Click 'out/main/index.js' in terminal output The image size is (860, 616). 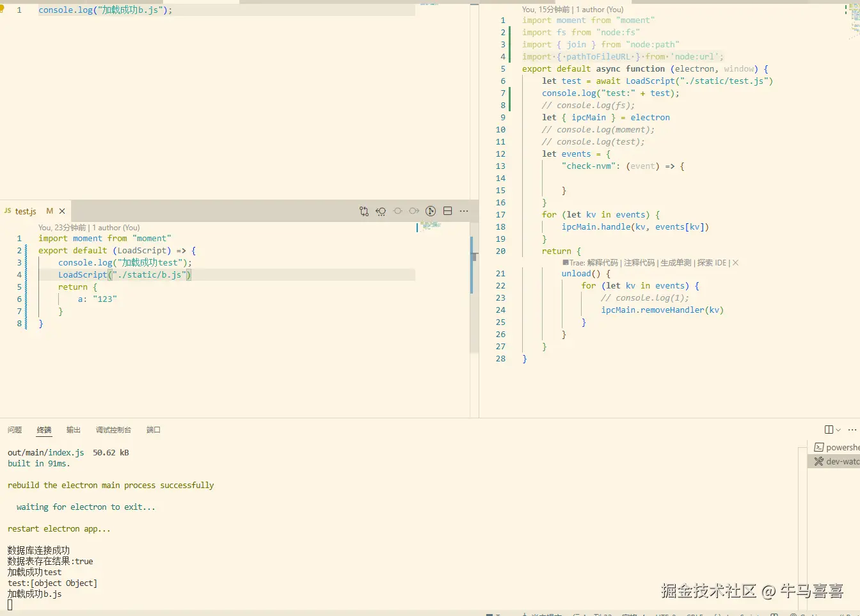(x=45, y=453)
